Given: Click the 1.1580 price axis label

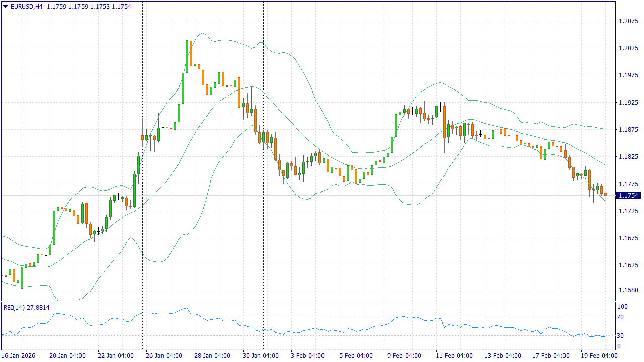Looking at the screenshot, I should click(x=628, y=290).
